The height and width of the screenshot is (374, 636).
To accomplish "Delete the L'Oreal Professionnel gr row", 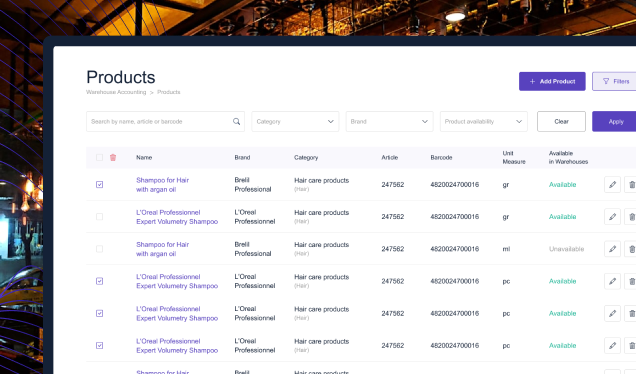I will 631,217.
